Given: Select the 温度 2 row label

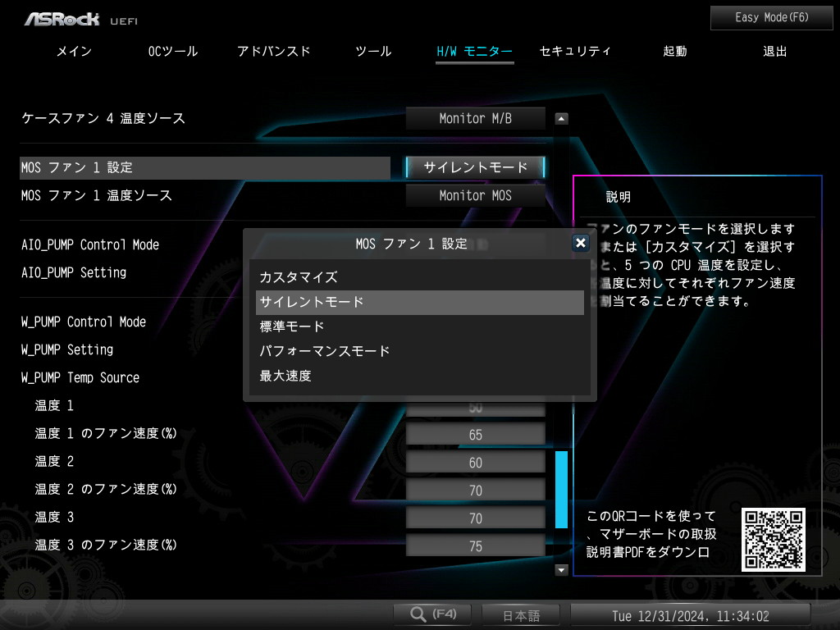Looking at the screenshot, I should point(54,461).
